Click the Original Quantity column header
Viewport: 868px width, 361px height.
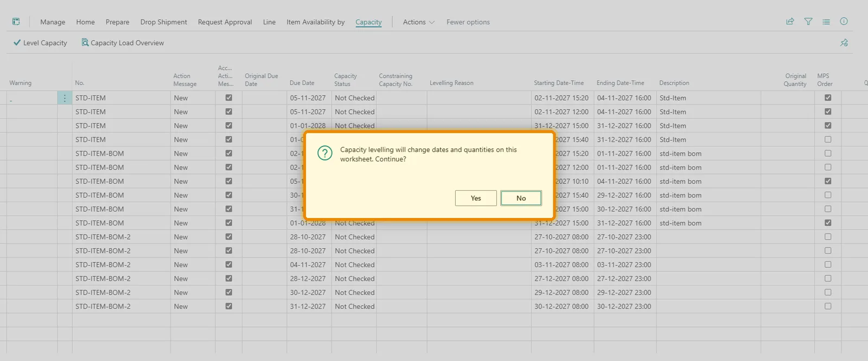(x=795, y=80)
